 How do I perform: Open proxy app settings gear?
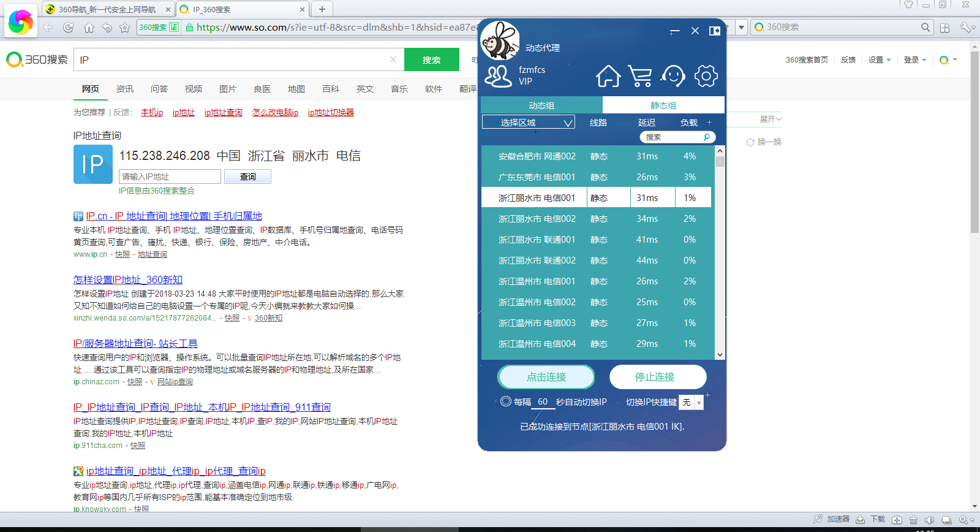pyautogui.click(x=706, y=76)
